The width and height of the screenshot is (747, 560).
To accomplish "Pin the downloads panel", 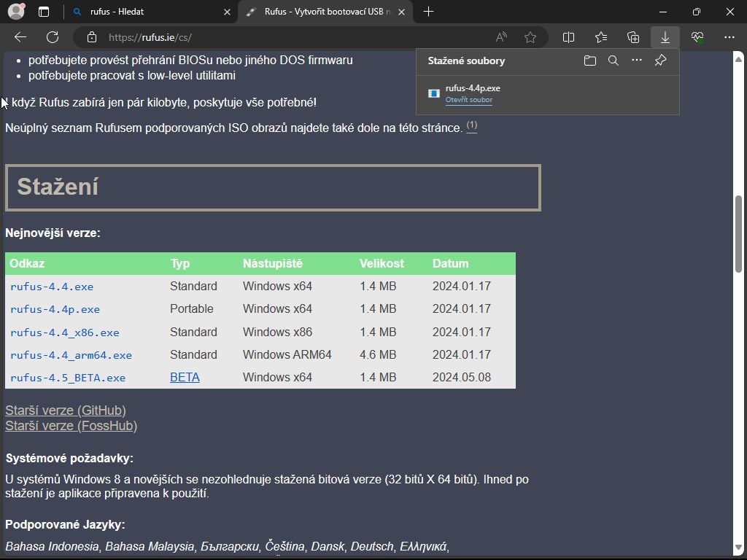I will 660,61.
